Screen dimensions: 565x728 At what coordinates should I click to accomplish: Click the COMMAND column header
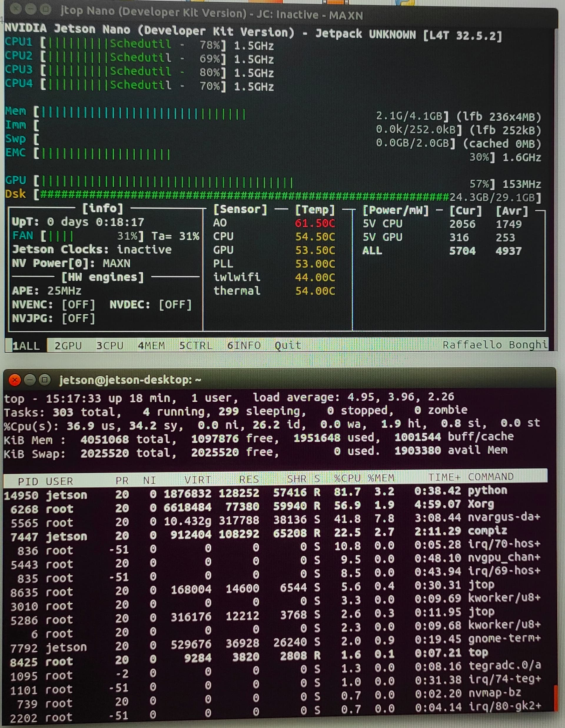coord(490,477)
